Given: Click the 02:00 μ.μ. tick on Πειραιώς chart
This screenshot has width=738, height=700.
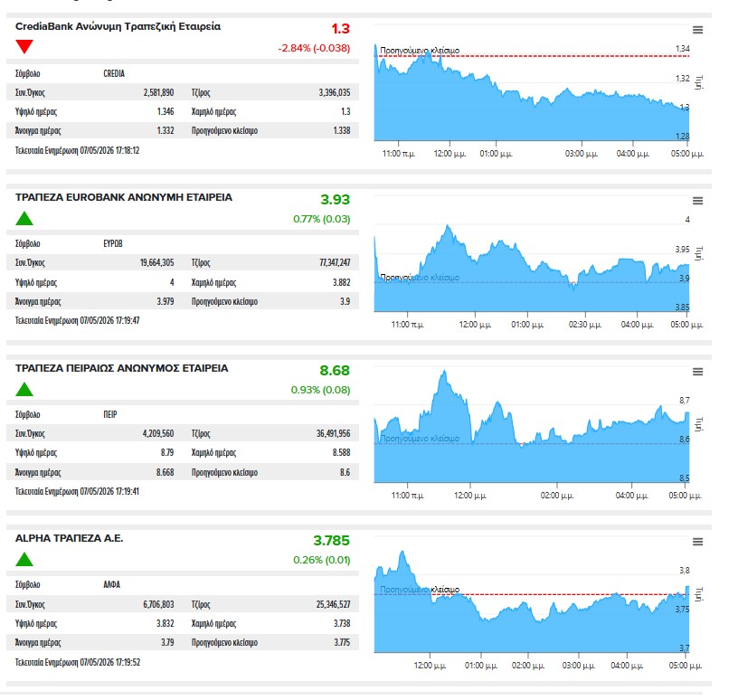Looking at the screenshot, I should point(557,496).
